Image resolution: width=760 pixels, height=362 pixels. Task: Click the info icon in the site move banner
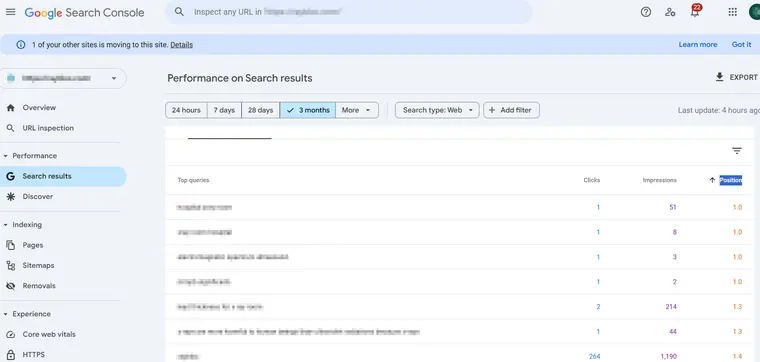tap(21, 45)
